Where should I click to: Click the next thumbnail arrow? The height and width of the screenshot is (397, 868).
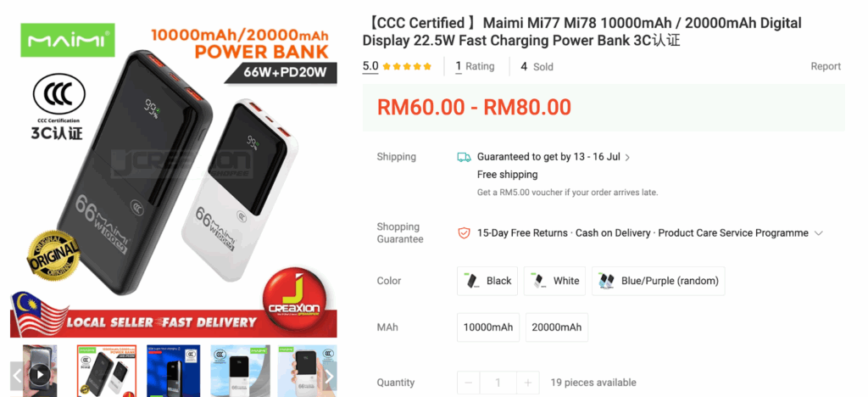click(x=330, y=377)
